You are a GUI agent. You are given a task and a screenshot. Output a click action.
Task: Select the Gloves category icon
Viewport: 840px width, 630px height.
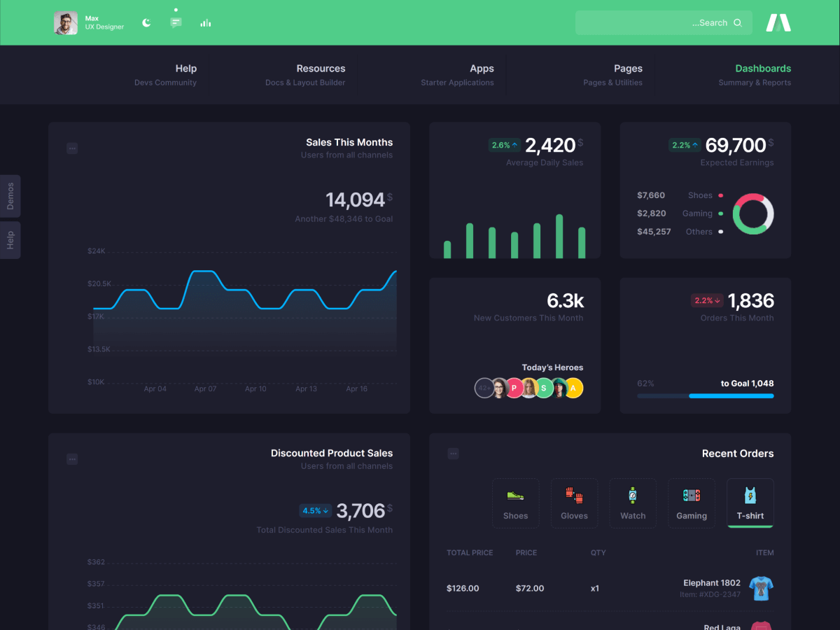pyautogui.click(x=574, y=496)
